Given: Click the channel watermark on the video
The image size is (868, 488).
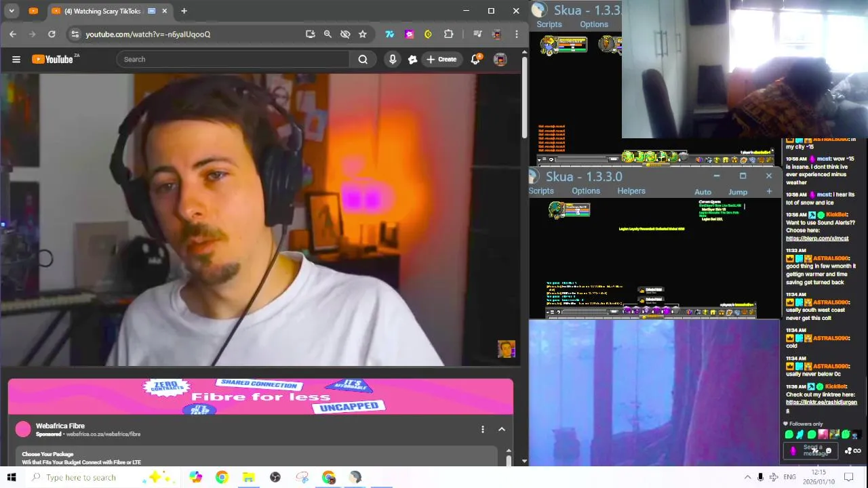Looking at the screenshot, I should point(507,349).
